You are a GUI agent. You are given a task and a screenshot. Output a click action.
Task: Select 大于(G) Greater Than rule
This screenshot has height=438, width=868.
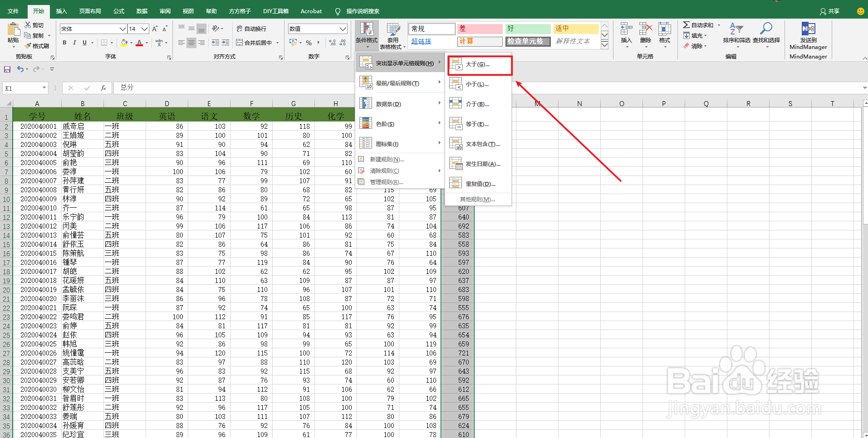[480, 64]
